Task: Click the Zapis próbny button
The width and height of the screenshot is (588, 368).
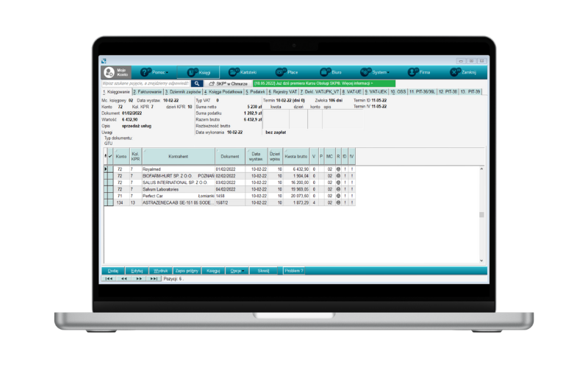Action: [x=187, y=271]
